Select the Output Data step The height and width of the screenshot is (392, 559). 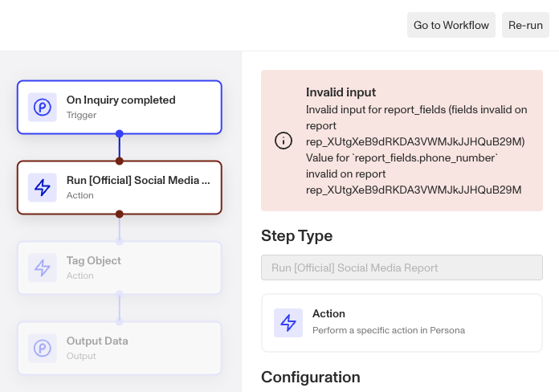120,348
